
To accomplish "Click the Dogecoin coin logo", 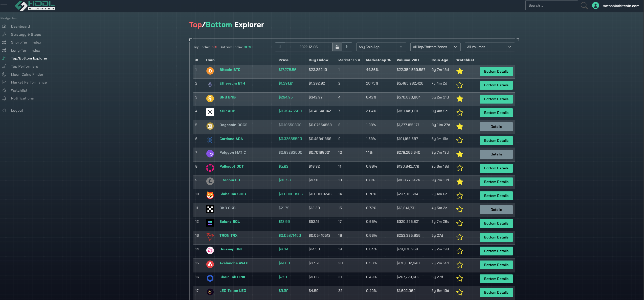I will (210, 126).
